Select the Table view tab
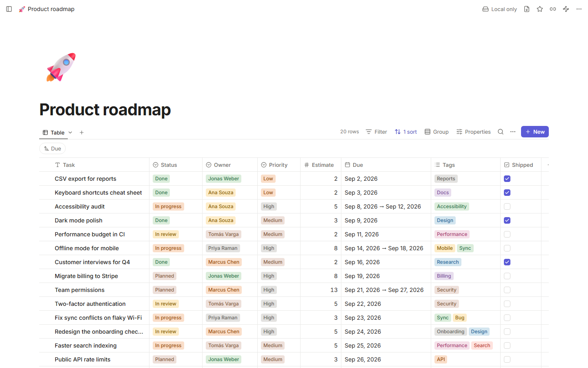This screenshot has height=368, width=588. [54, 132]
